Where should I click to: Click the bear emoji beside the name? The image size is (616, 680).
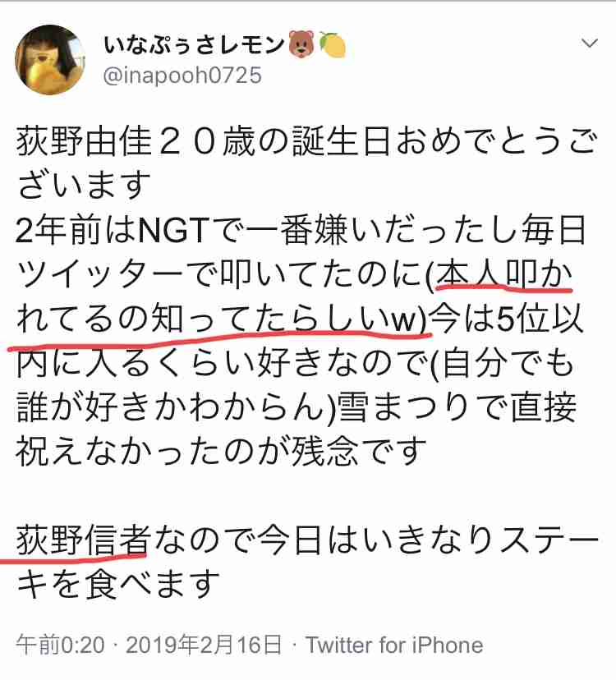click(x=301, y=44)
